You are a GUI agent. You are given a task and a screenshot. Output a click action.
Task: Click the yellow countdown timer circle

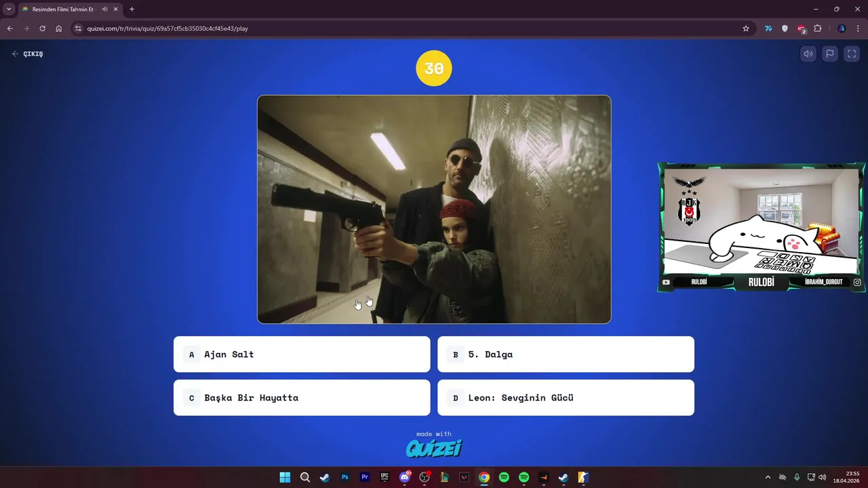pyautogui.click(x=434, y=68)
